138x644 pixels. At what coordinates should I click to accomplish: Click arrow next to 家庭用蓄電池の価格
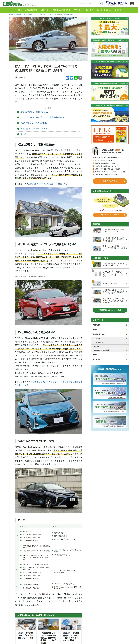[x=126, y=283]
